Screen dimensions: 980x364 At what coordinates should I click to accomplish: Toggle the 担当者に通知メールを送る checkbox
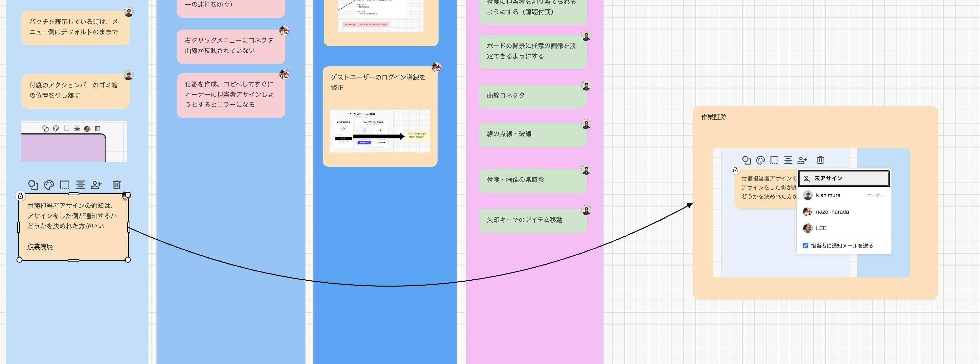805,245
